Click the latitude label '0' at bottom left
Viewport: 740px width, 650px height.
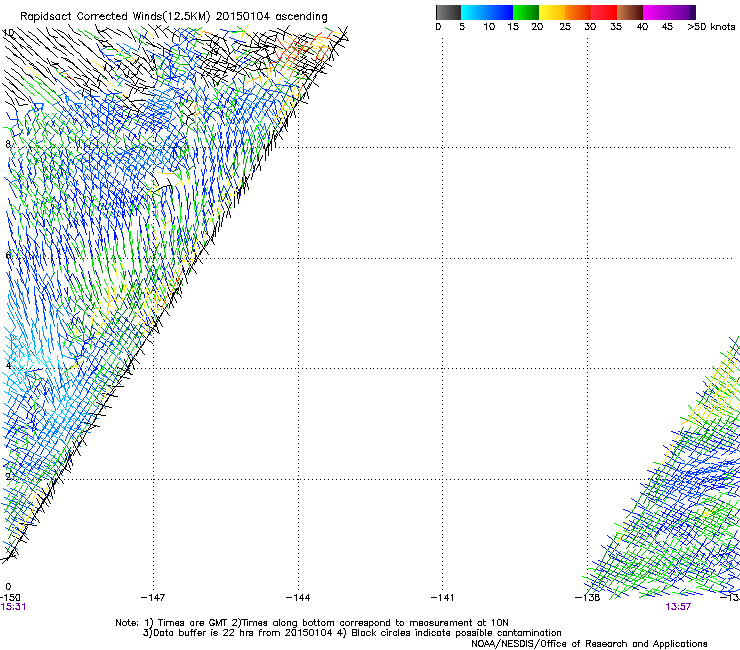click(x=8, y=587)
